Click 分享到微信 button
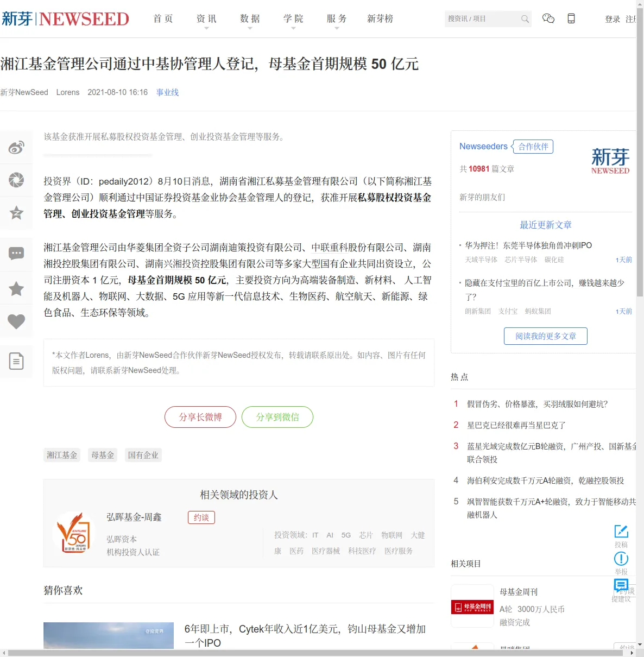Image resolution: width=644 pixels, height=657 pixels. (277, 417)
